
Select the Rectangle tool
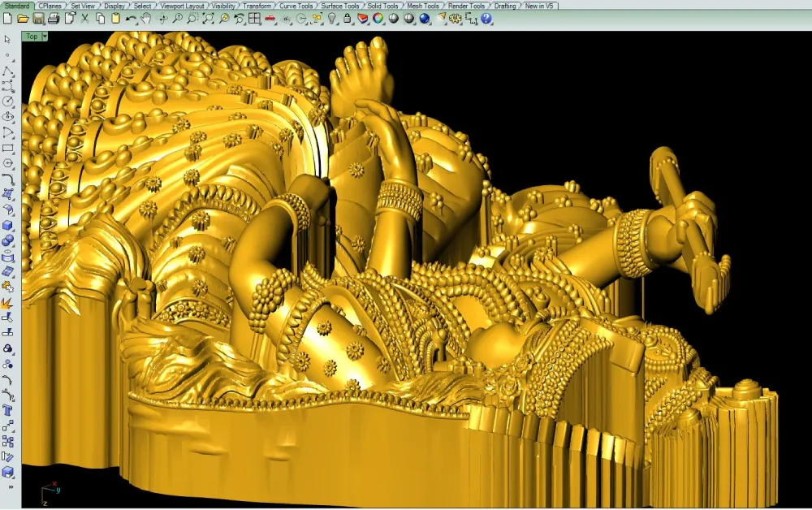pos(7,148)
